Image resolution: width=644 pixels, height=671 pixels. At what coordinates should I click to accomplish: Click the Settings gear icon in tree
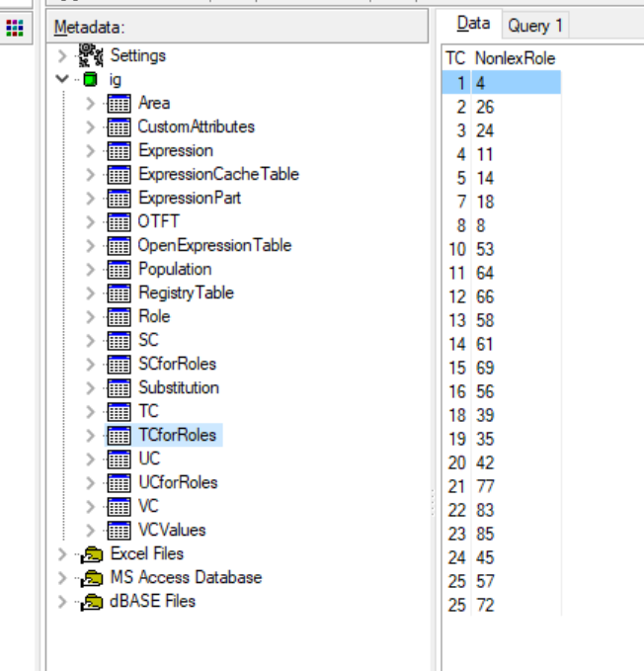91,55
